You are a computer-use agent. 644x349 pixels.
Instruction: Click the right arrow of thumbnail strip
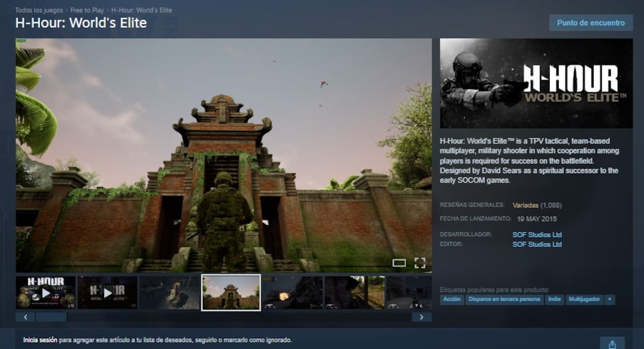[421, 317]
